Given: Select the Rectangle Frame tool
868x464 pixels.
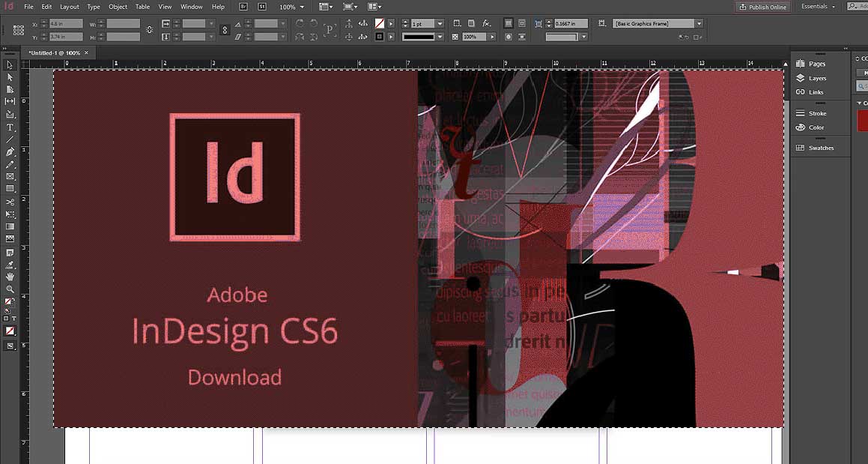Looking at the screenshot, I should [x=10, y=176].
